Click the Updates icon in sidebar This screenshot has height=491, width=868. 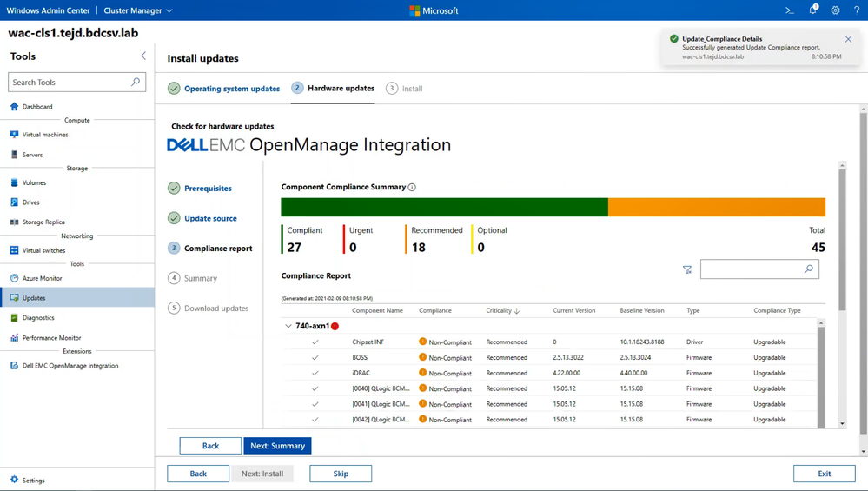tap(15, 298)
